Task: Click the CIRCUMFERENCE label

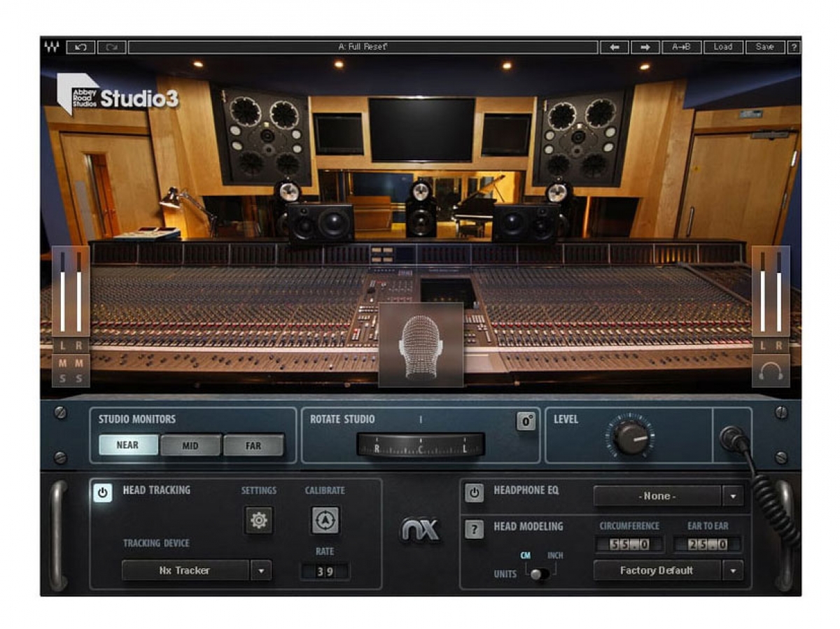Action: point(629,526)
